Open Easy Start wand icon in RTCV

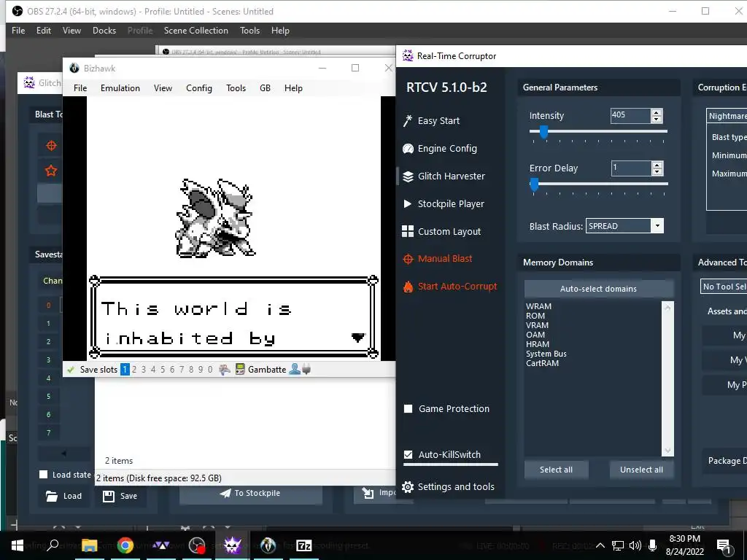point(407,121)
